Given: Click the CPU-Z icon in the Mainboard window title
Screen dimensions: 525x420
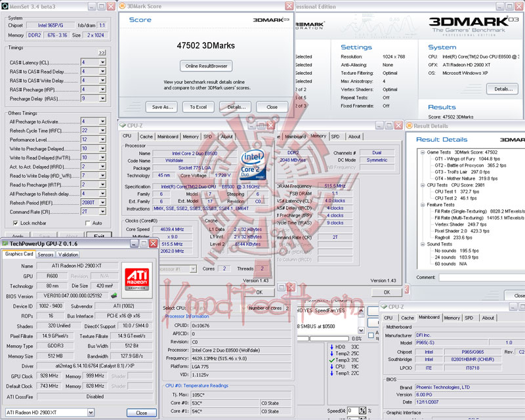Looking at the screenshot, I should click(384, 306).
